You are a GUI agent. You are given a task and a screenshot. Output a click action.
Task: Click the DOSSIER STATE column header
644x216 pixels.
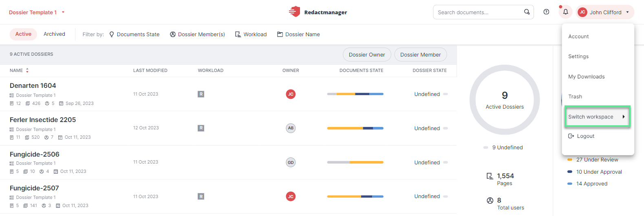click(430, 70)
